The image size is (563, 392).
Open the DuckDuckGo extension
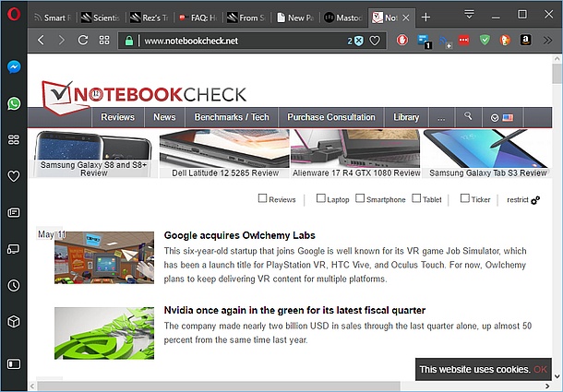point(505,41)
